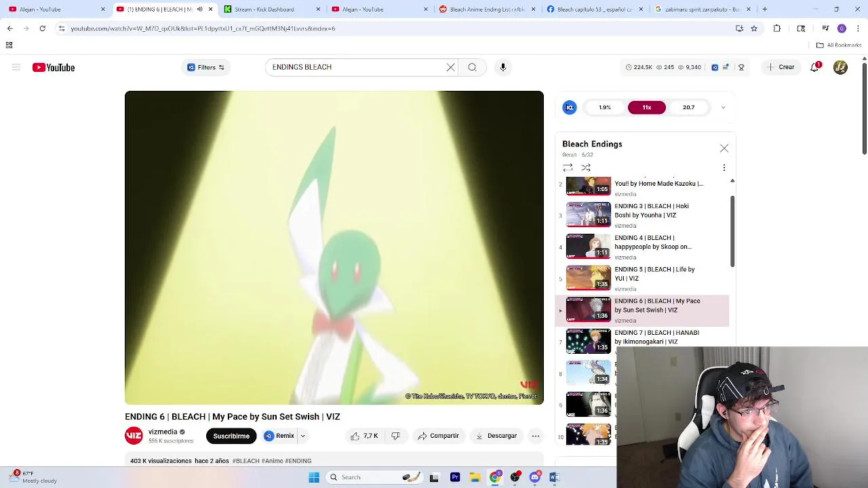The height and width of the screenshot is (488, 868).
Task: Play ENDING 3 Hoki Boshi by Younha
Action: tap(642, 215)
